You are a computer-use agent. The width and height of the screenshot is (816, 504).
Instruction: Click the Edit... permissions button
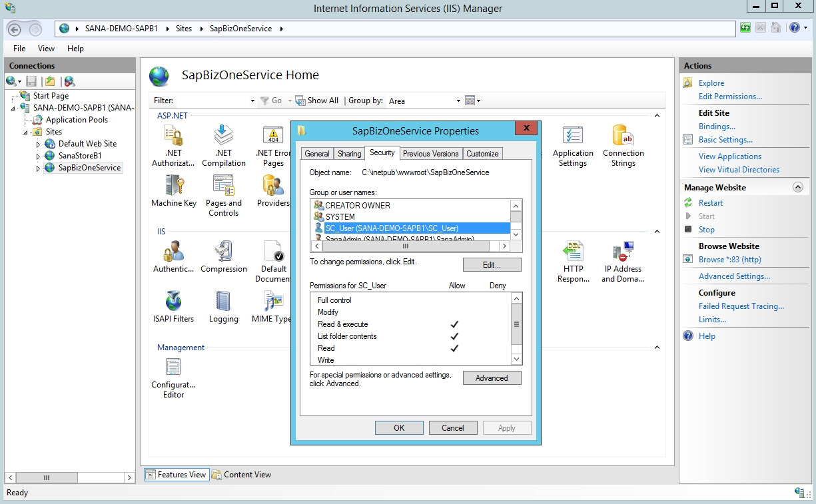[x=492, y=265]
